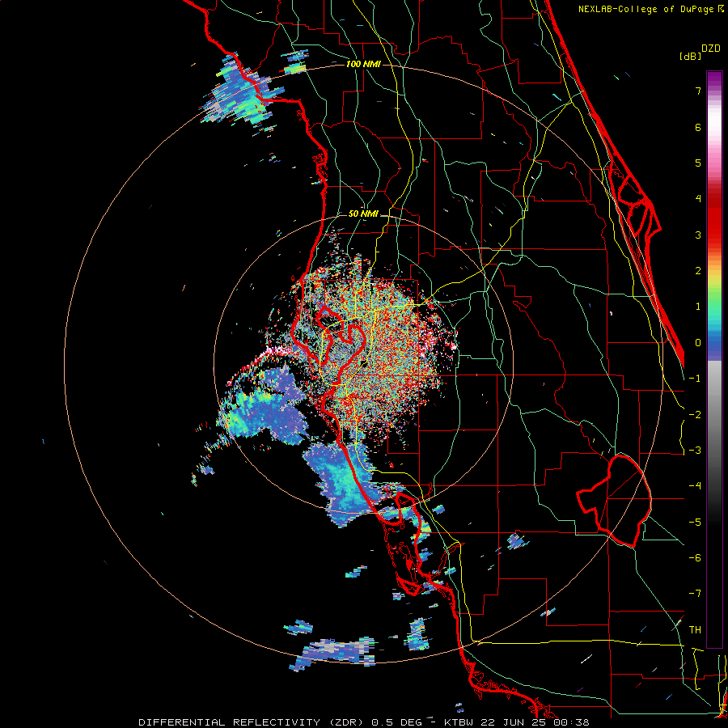Click the 7 value on color scale
This screenshot has width=728, height=728.
click(x=698, y=91)
